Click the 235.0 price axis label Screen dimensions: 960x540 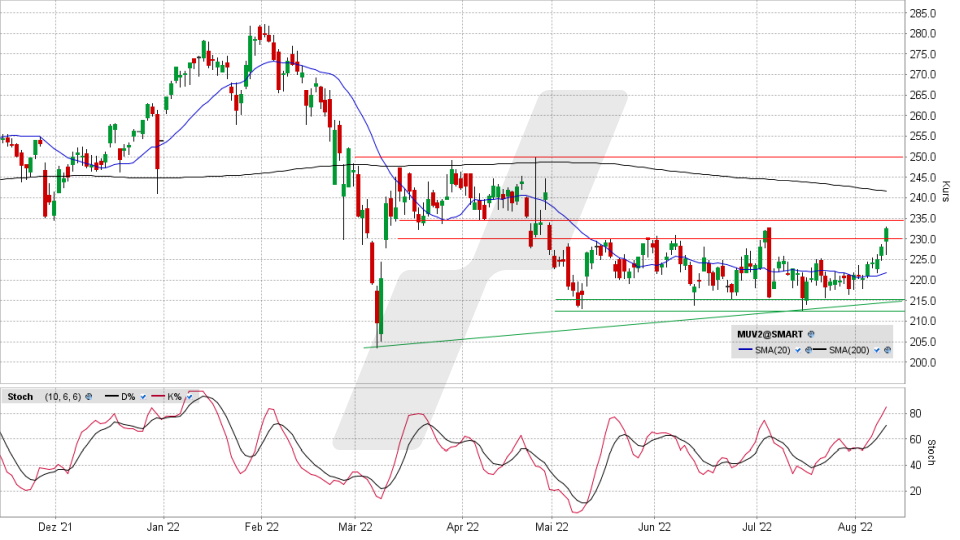pyautogui.click(x=922, y=219)
